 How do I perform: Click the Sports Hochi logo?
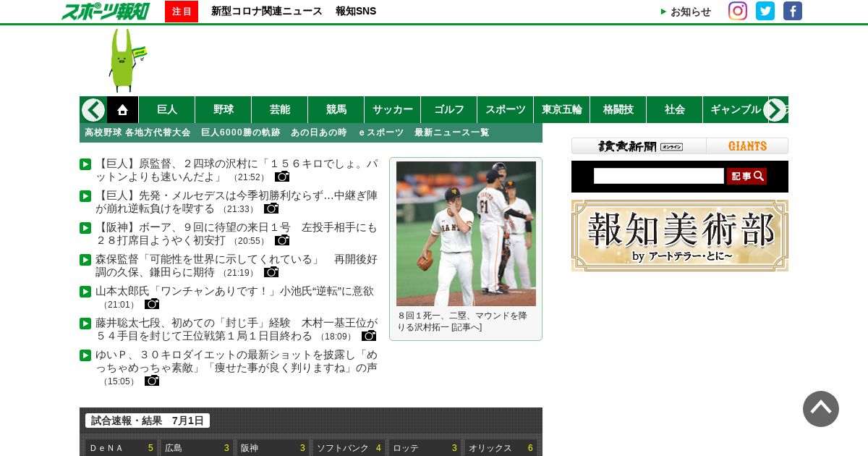(x=106, y=11)
